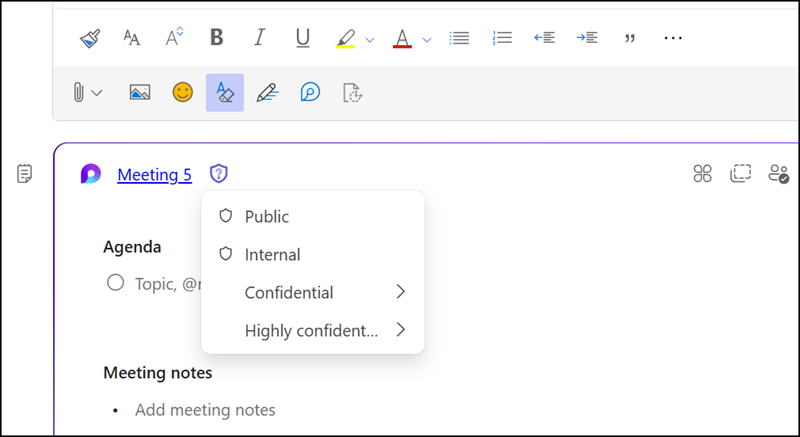Toggle bold formatting

(217, 38)
